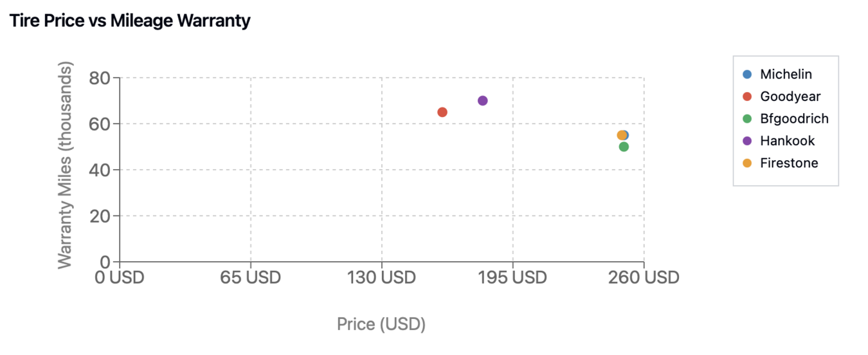This screenshot has width=868, height=355.
Task: Click the green Bfgoodrich legend dot
Action: coord(747,119)
